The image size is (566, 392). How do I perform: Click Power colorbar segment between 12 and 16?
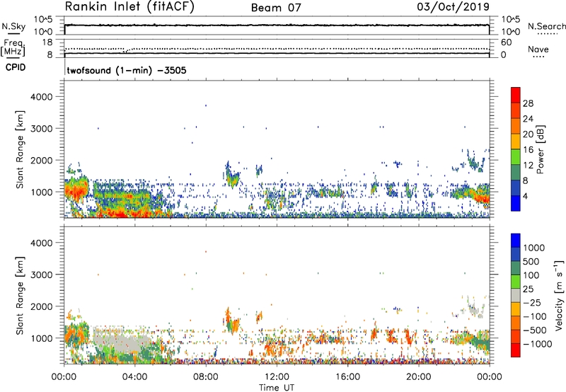[x=516, y=156]
